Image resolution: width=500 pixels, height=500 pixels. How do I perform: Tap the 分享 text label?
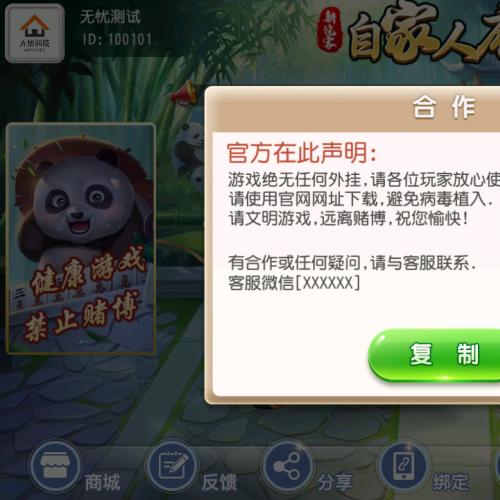tap(334, 482)
